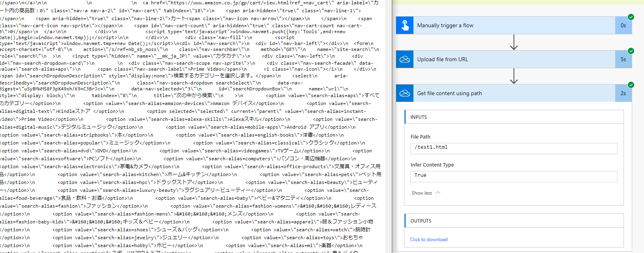Click the Show less link

(422, 193)
